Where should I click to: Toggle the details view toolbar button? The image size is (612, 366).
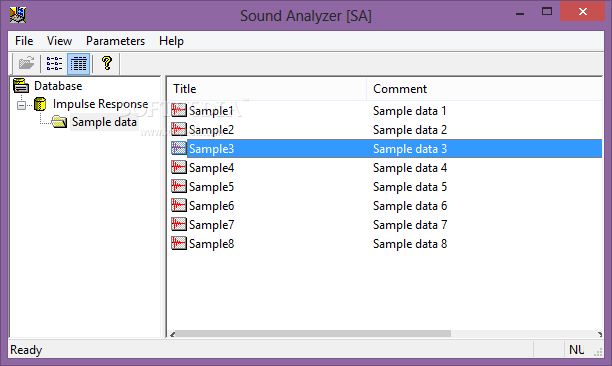[78, 64]
